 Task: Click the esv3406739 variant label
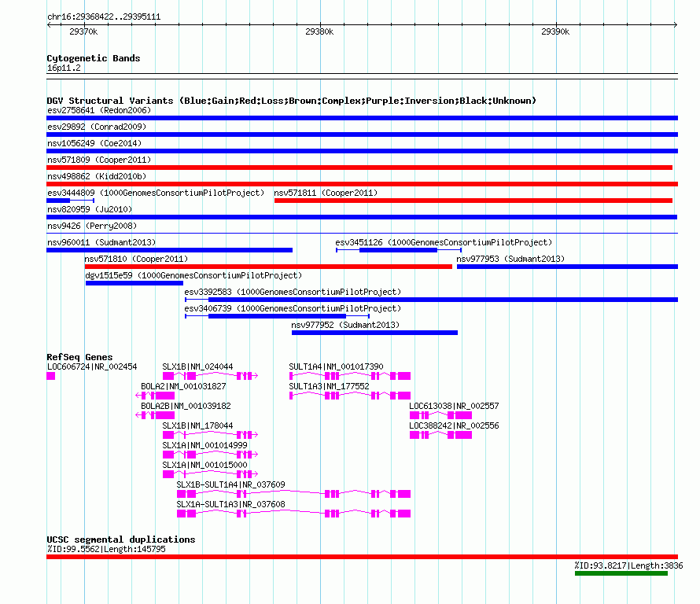(293, 308)
